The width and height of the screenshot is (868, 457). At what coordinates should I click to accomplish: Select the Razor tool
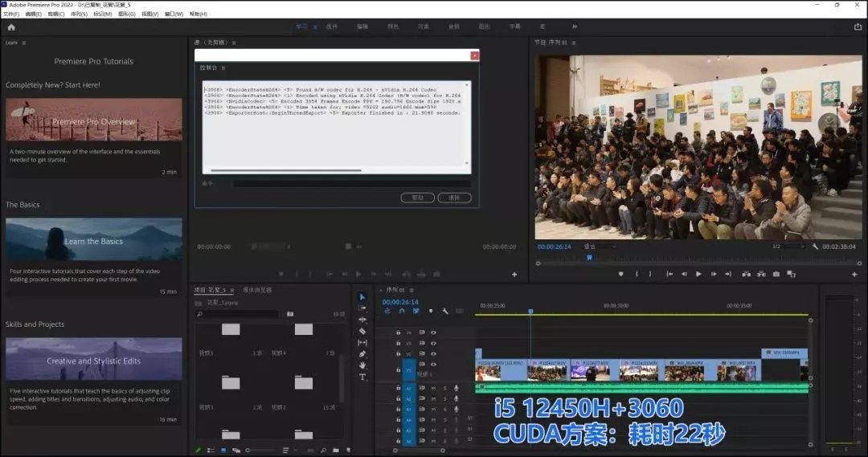(362, 331)
